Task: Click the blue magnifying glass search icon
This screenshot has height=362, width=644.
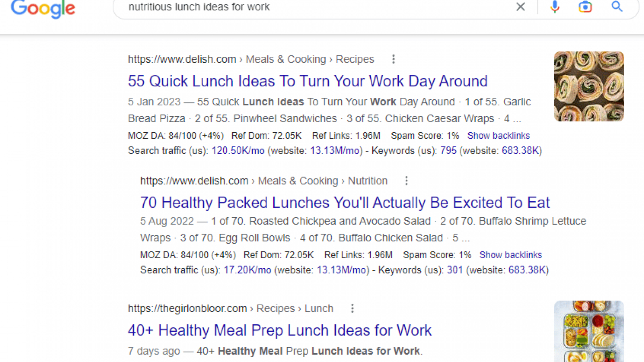Action: [617, 6]
